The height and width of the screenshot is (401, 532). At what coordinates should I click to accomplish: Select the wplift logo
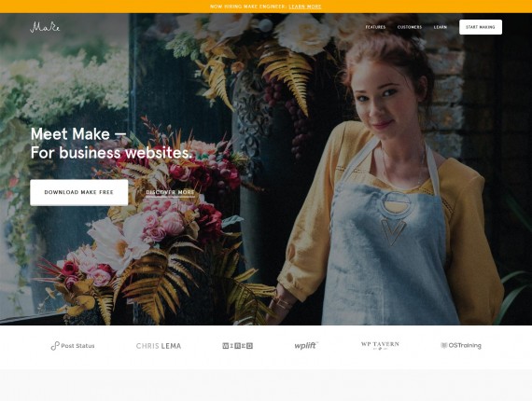tap(306, 345)
